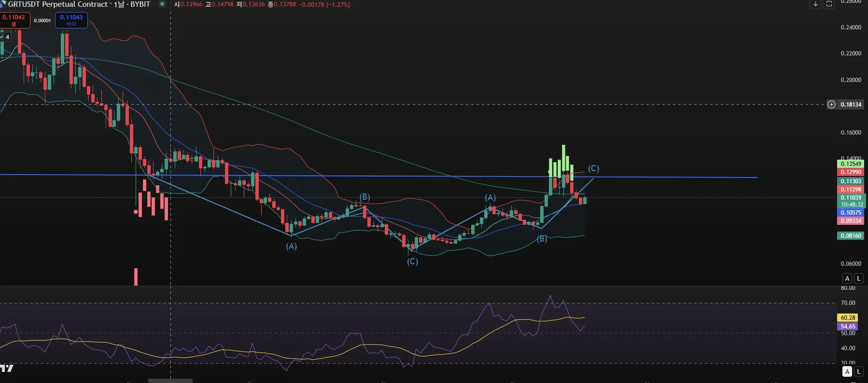Click the current price label 0.11039
The image size is (868, 383).
pyautogui.click(x=851, y=198)
